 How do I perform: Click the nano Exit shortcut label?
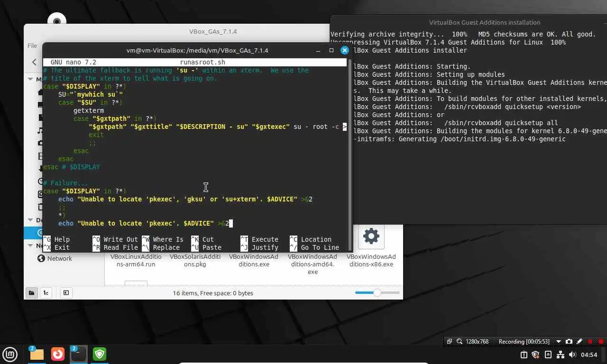pyautogui.click(x=62, y=247)
